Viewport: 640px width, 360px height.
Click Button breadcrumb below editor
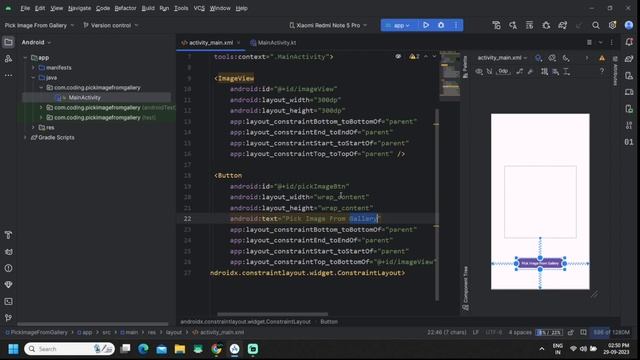[x=329, y=322]
